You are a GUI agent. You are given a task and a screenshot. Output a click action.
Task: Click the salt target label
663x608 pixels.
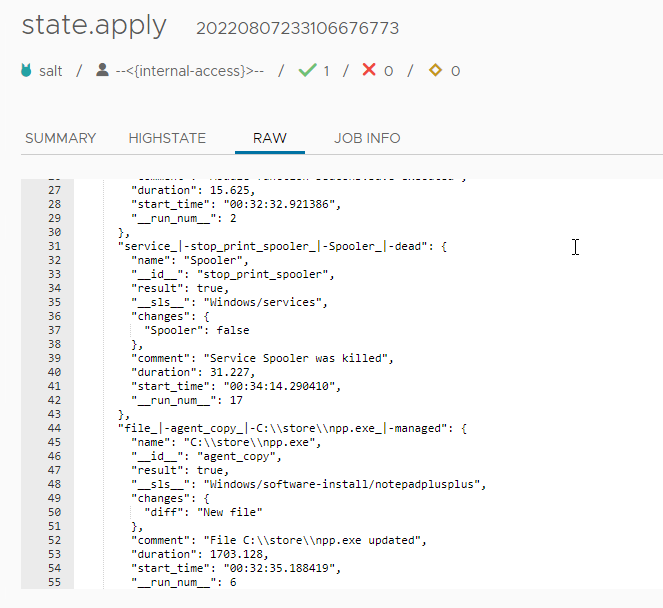(x=51, y=71)
